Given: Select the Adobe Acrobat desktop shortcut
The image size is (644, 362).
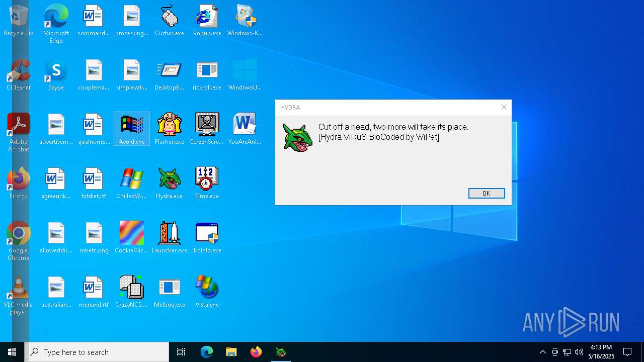Looking at the screenshot, I should pyautogui.click(x=18, y=132).
